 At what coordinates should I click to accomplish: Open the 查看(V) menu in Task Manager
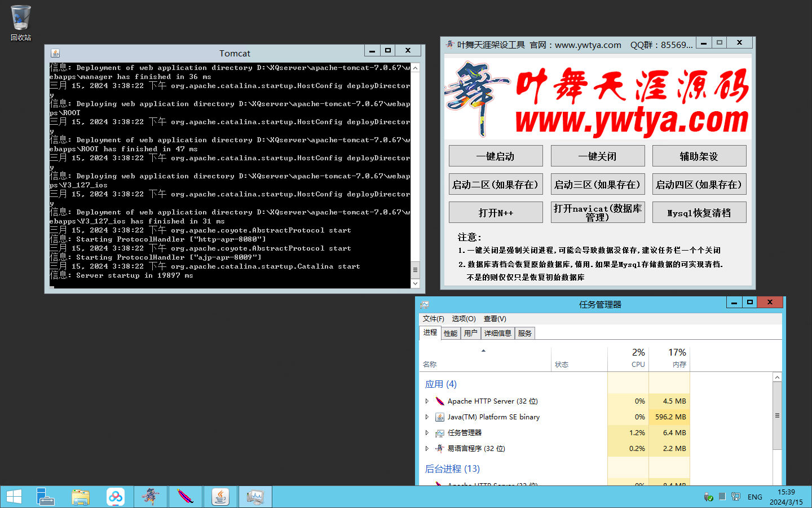point(495,319)
